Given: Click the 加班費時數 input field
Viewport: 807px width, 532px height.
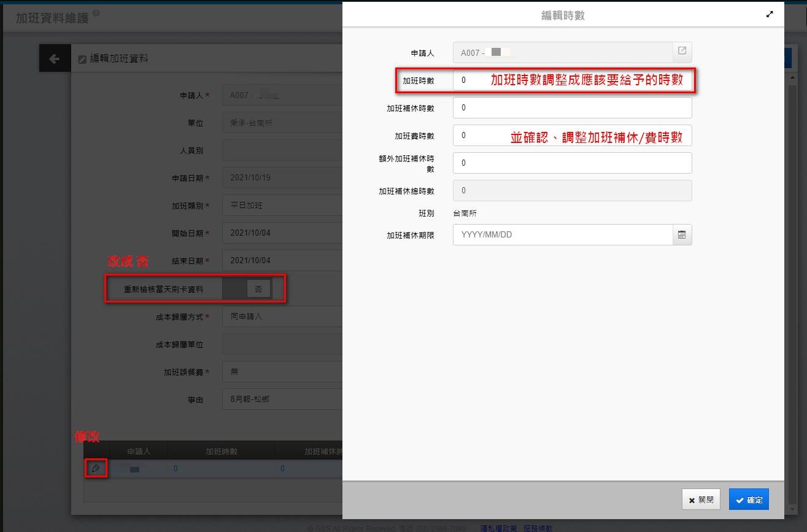Looking at the screenshot, I should 572,135.
